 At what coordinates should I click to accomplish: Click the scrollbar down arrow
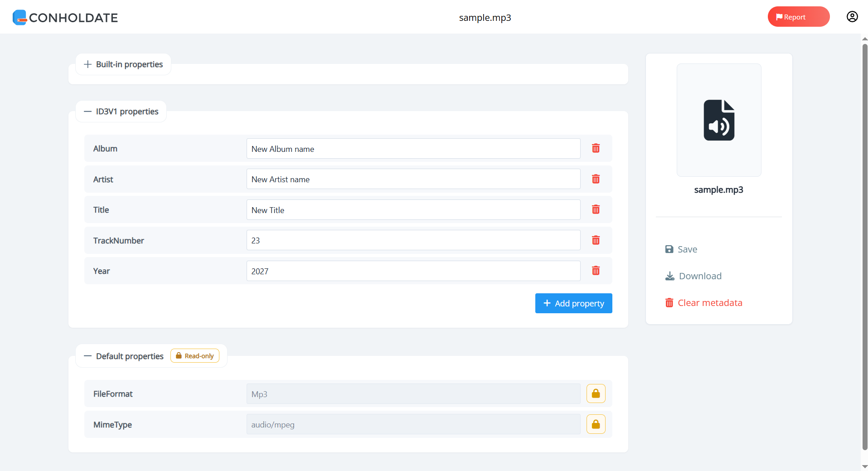click(x=865, y=466)
